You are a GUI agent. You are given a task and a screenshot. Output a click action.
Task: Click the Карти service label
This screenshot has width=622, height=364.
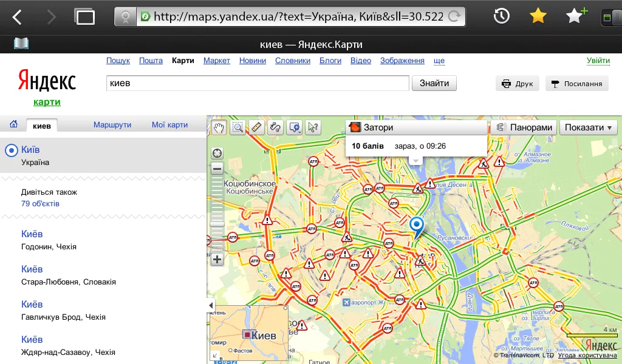coord(183,61)
